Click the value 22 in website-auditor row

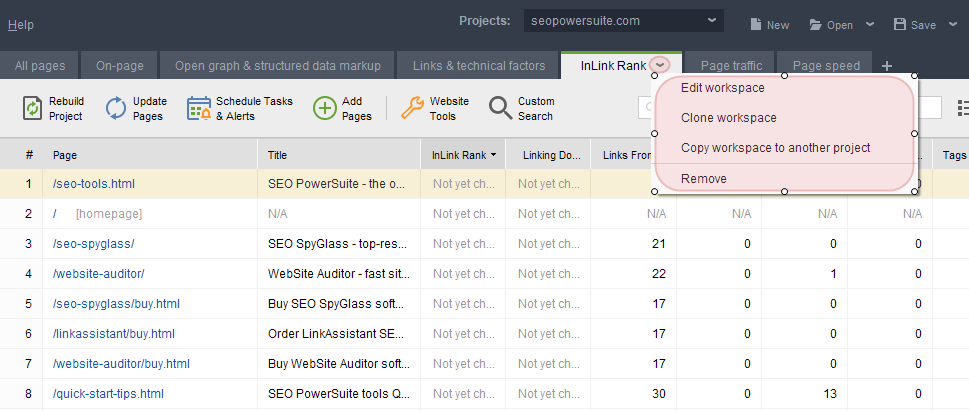tap(659, 274)
